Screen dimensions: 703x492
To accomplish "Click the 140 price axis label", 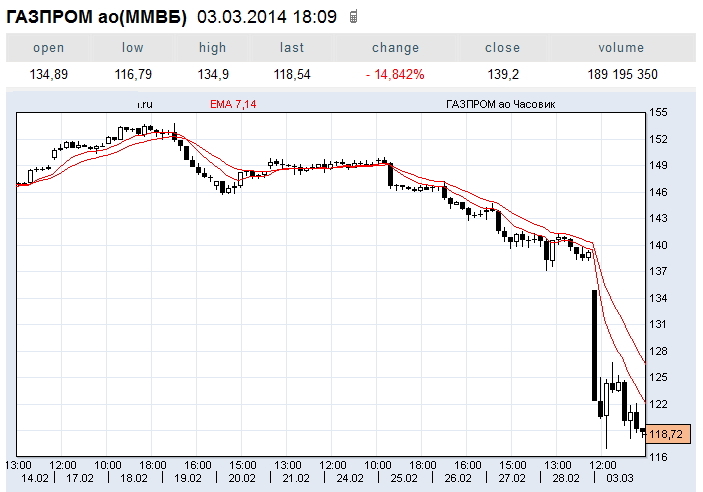I will [658, 245].
